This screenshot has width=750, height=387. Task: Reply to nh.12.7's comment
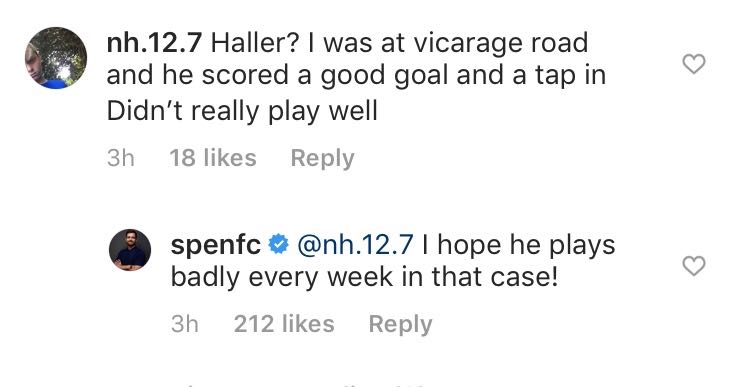[322, 158]
